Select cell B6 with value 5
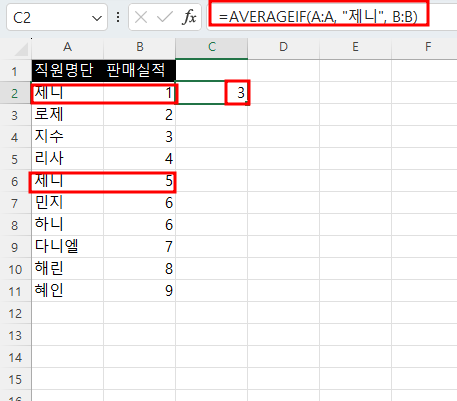This screenshot has width=457, height=401. click(x=140, y=181)
